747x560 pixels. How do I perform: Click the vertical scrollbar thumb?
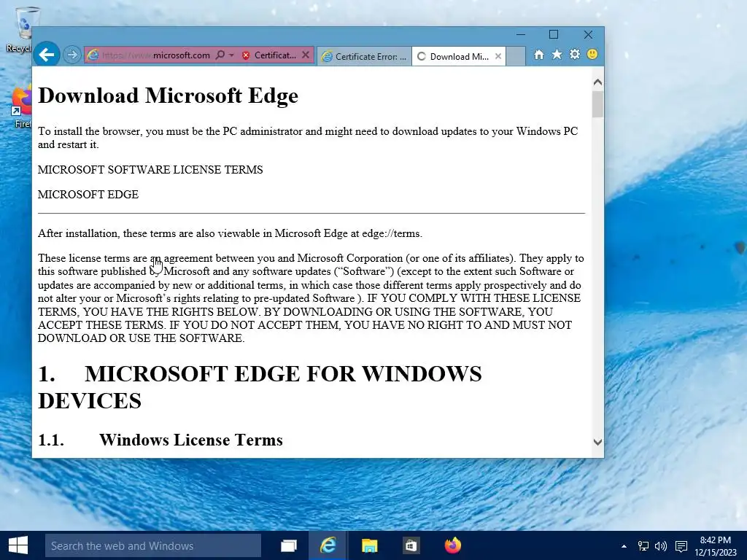(597, 104)
